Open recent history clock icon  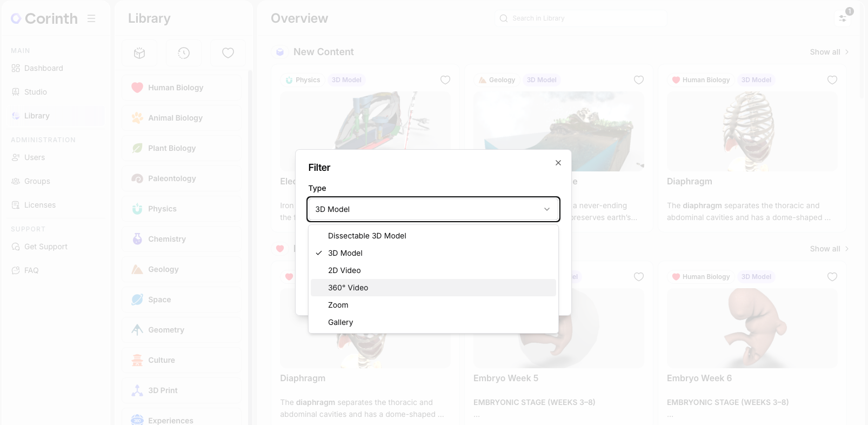[184, 53]
